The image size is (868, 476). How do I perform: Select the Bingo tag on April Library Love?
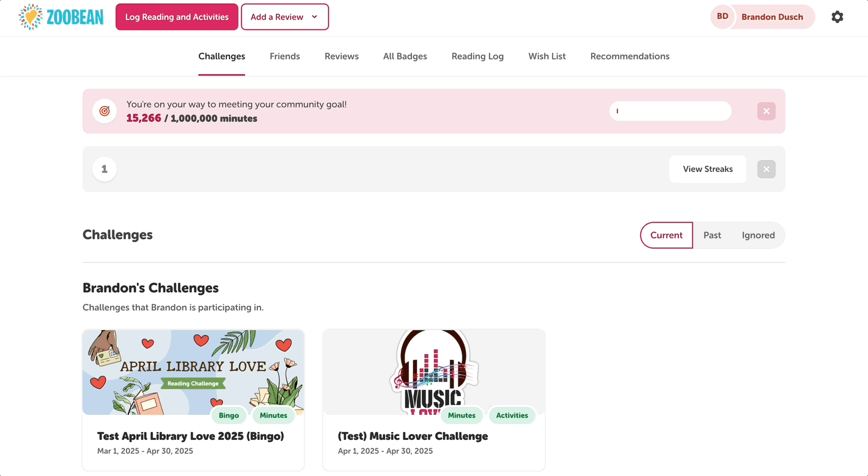(x=229, y=415)
